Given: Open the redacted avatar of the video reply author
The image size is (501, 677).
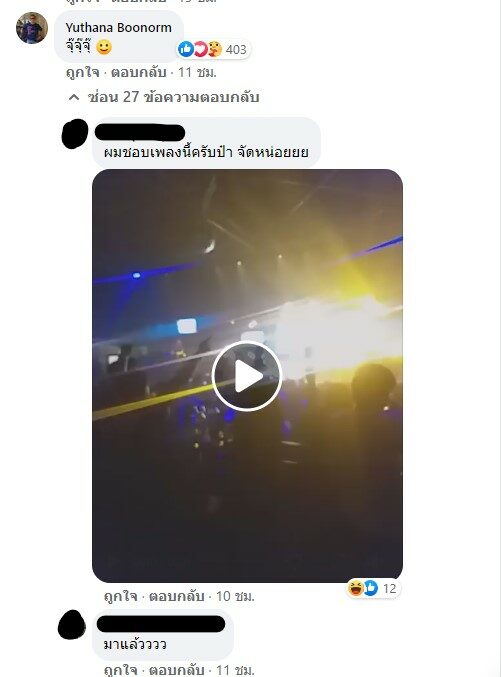Looking at the screenshot, I should pyautogui.click(x=75, y=134).
